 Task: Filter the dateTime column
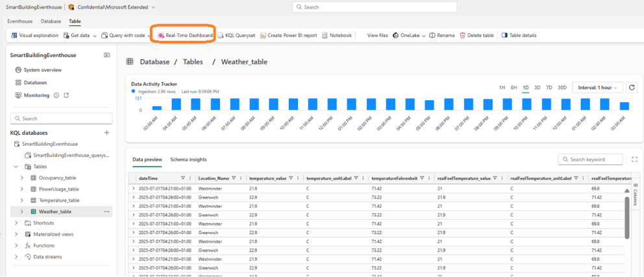coord(183,178)
